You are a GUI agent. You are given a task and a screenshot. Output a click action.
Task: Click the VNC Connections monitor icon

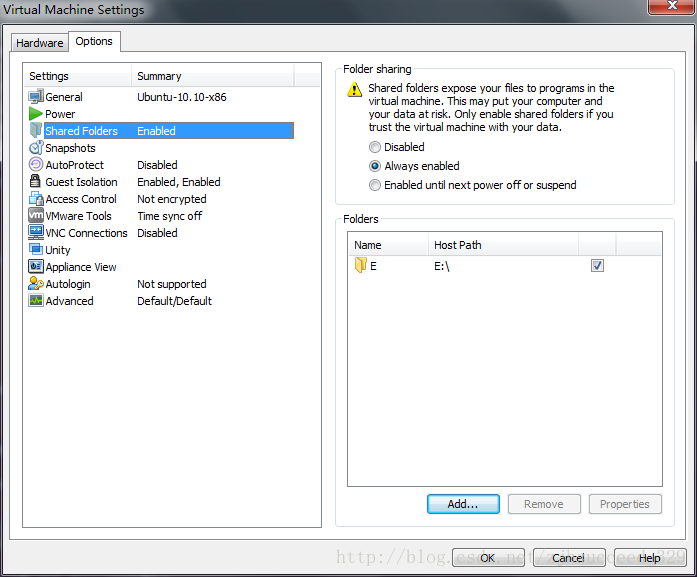click(36, 232)
